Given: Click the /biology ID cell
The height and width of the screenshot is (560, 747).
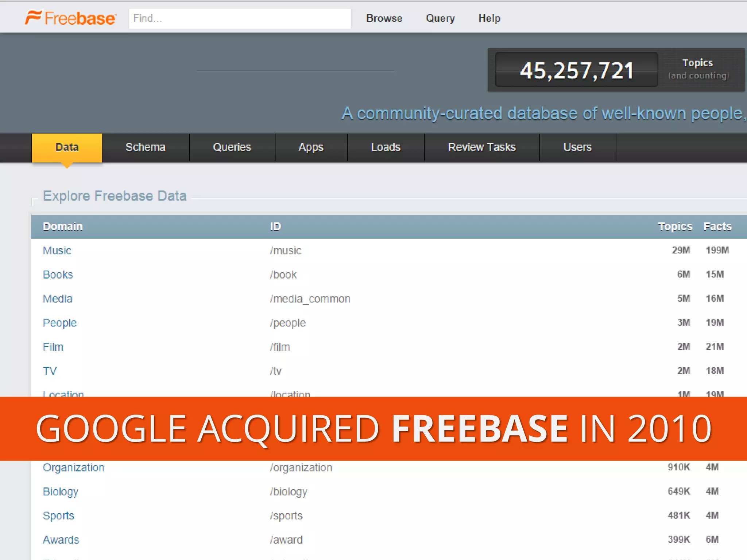Looking at the screenshot, I should click(288, 491).
